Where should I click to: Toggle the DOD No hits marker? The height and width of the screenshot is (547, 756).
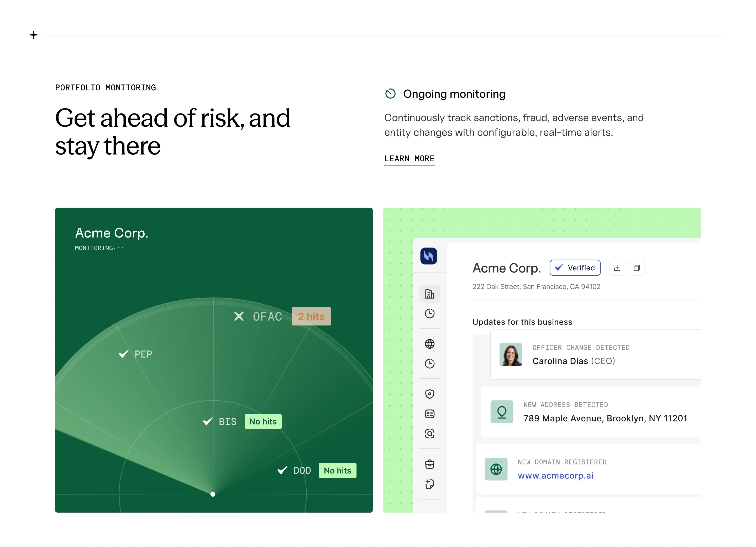pos(337,470)
